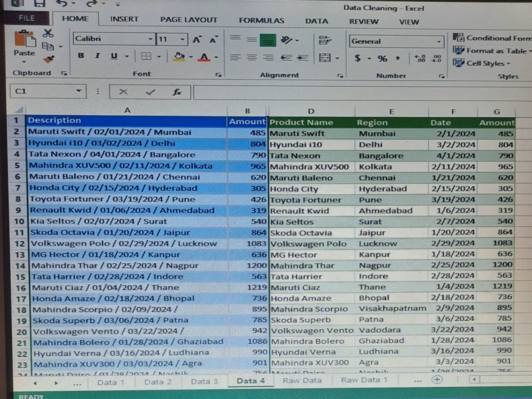Viewport: 532px width, 399px height.
Task: Switch to the FORMULAS tab
Action: (x=261, y=21)
